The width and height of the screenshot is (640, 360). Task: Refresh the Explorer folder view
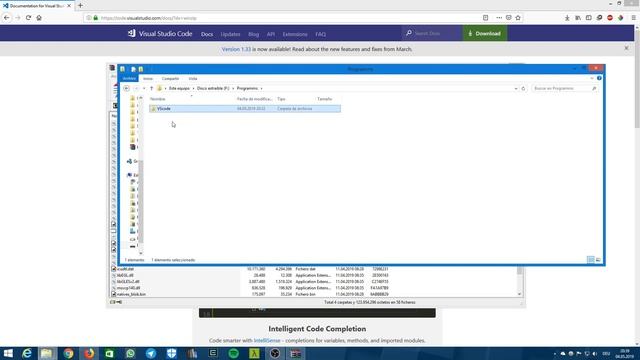[523, 89]
